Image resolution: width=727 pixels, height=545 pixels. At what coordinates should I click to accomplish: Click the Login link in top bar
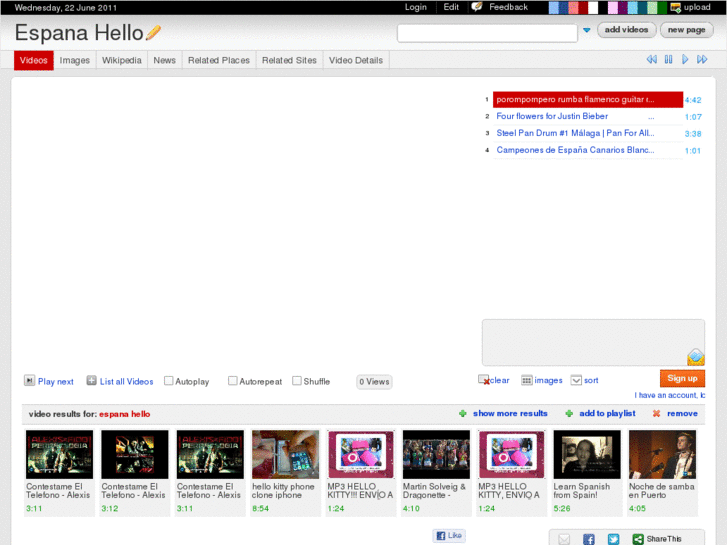415,7
